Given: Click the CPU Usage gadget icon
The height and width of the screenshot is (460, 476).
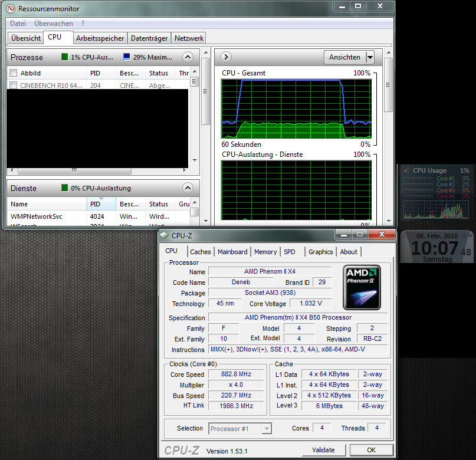Looking at the screenshot, I should tap(408, 170).
